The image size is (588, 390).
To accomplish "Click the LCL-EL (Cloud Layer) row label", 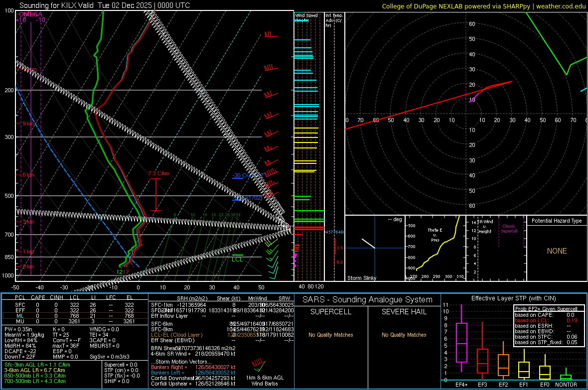I will [176, 335].
